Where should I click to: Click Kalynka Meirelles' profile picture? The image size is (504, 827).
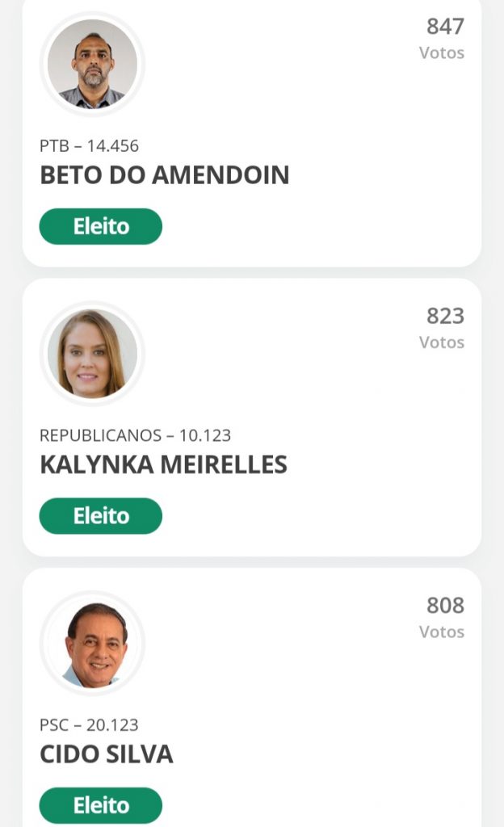(x=92, y=354)
